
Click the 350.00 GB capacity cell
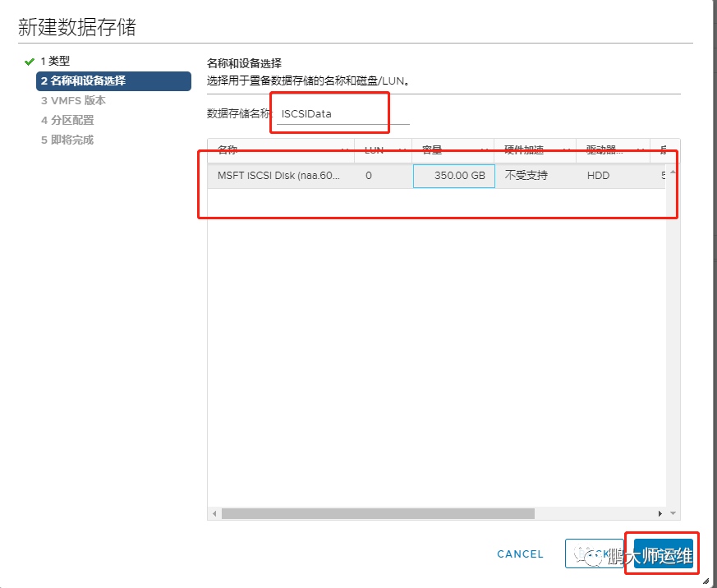(453, 176)
